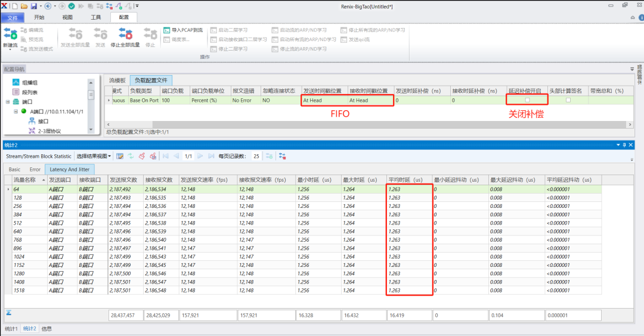Enable the 延迟补偿开启 checkbox
Viewport: 644px width, 336px height.
click(x=527, y=100)
